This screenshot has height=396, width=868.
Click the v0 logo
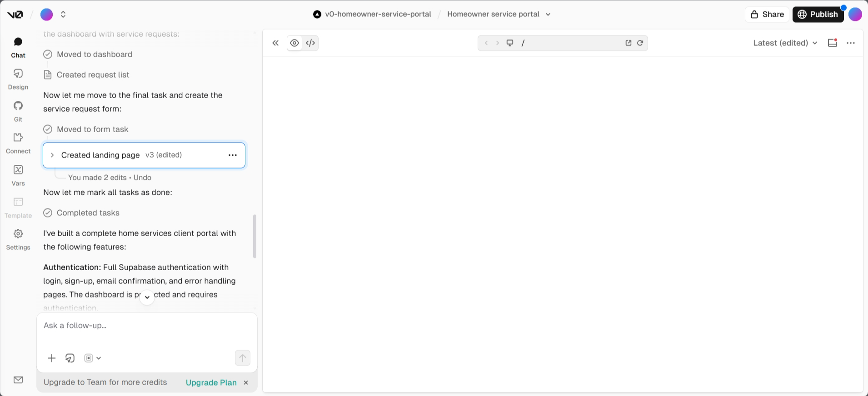pyautogui.click(x=15, y=15)
